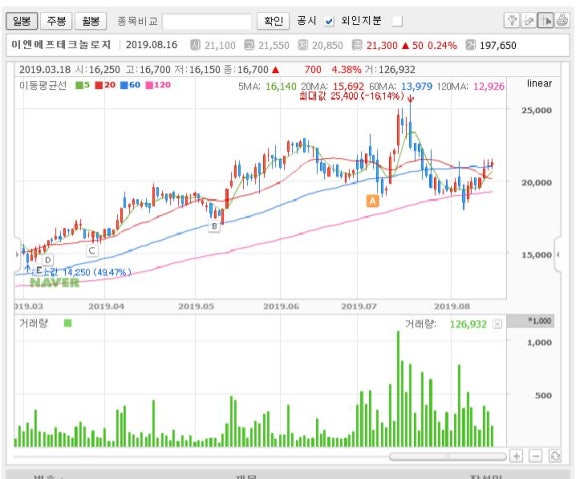Open disclosure marker E on chart

pyautogui.click(x=38, y=270)
